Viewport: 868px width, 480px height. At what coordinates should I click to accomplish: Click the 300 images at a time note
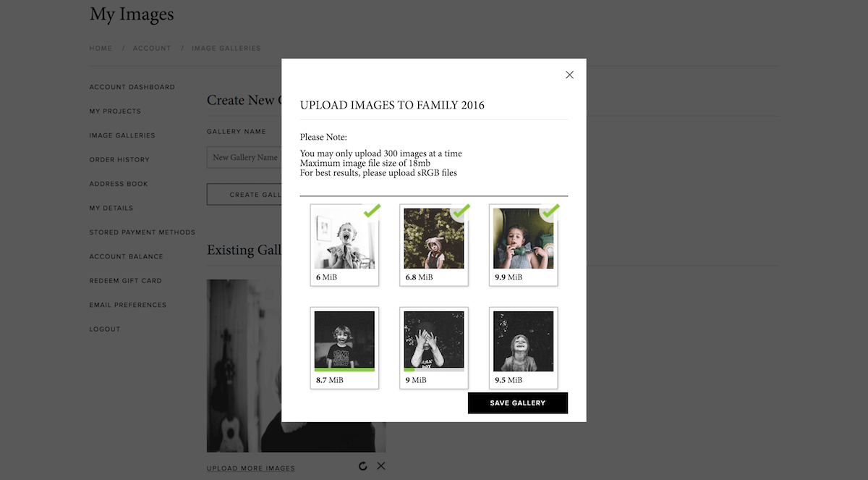tap(381, 153)
